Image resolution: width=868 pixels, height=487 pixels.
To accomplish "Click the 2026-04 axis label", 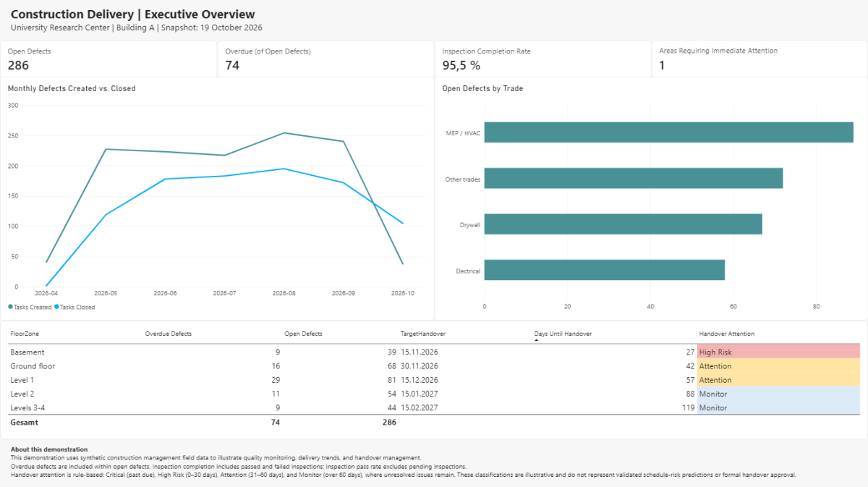I will click(x=46, y=293).
